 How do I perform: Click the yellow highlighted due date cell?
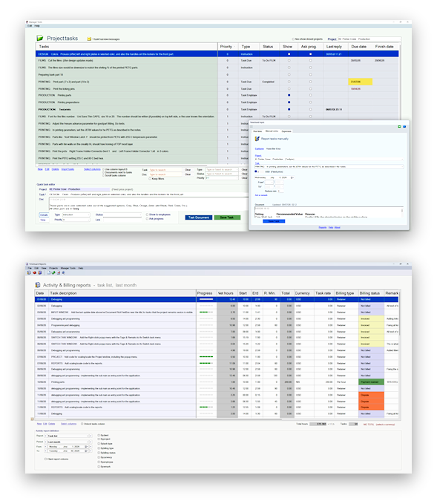click(360, 82)
